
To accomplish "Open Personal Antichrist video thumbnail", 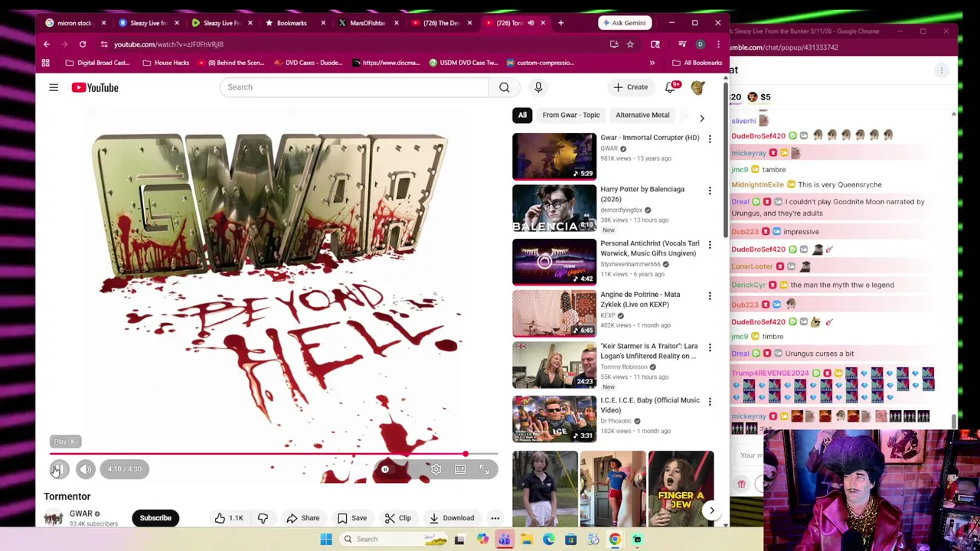I will (x=554, y=261).
